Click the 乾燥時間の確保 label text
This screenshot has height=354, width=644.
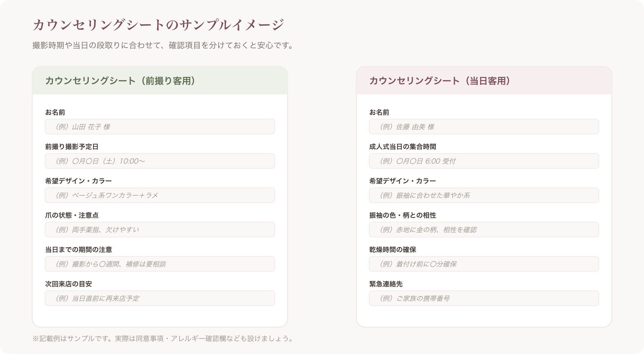click(x=393, y=250)
